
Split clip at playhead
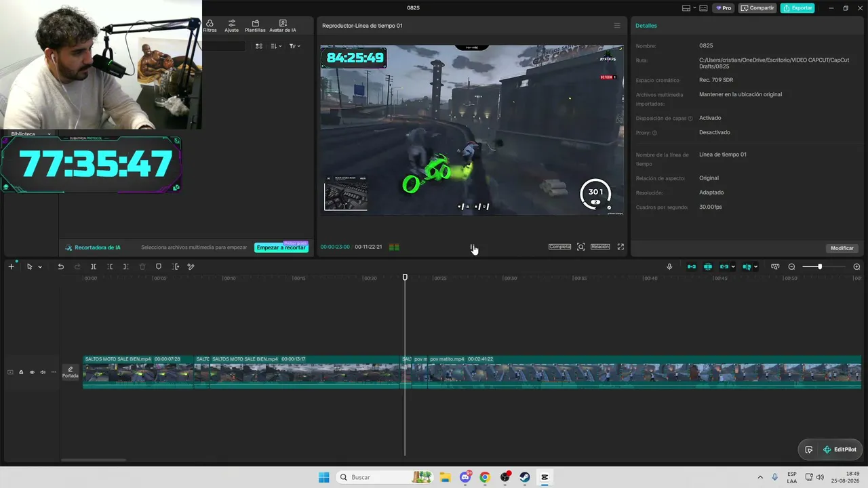tap(94, 266)
